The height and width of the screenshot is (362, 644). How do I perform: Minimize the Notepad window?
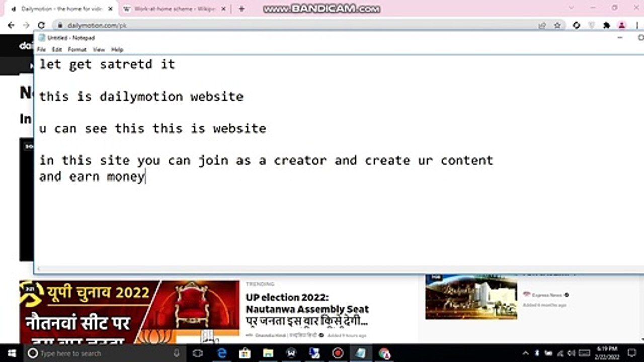(620, 38)
